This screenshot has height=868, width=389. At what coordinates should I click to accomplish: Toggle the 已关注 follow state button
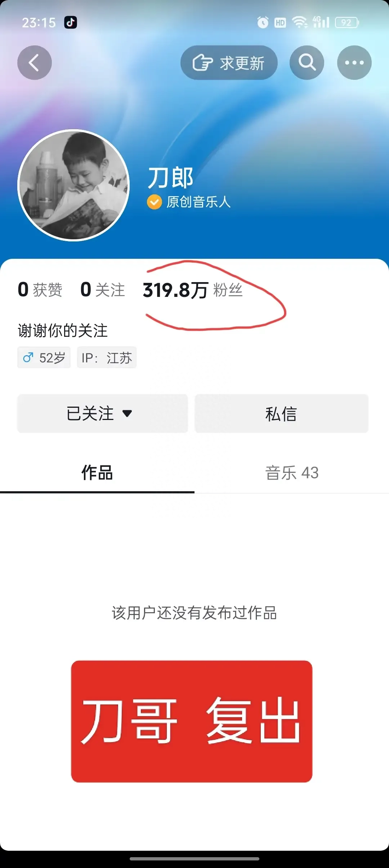[x=103, y=413]
